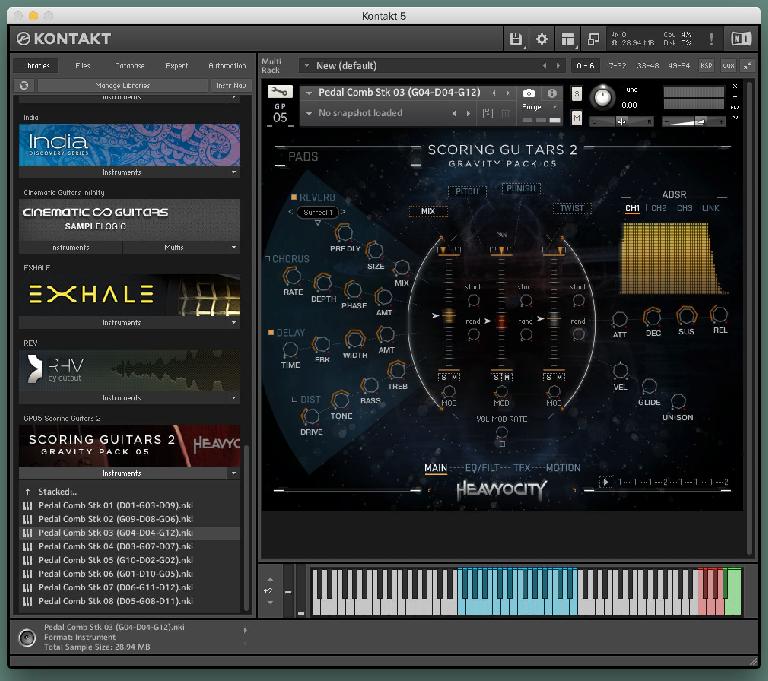768x681 pixels.
Task: Click the instrument tune knob
Action: coord(602,97)
